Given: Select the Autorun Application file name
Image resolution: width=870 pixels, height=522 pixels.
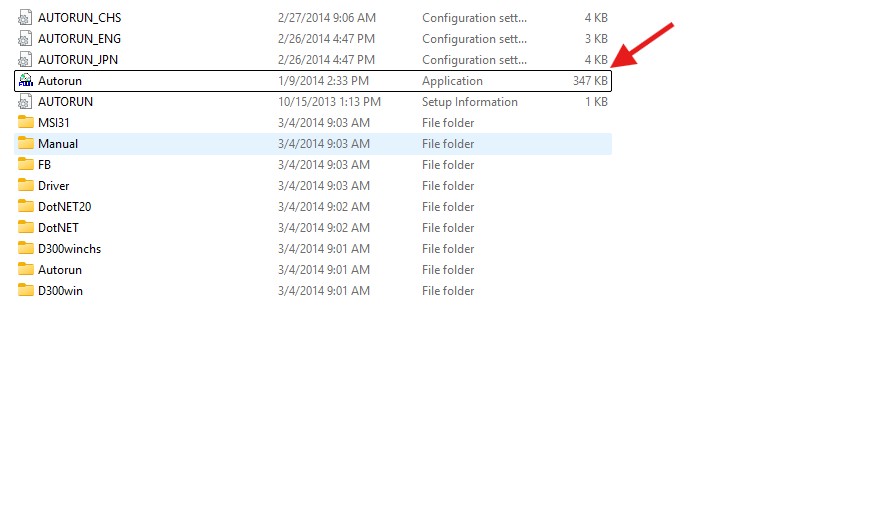Looking at the screenshot, I should tap(60, 81).
